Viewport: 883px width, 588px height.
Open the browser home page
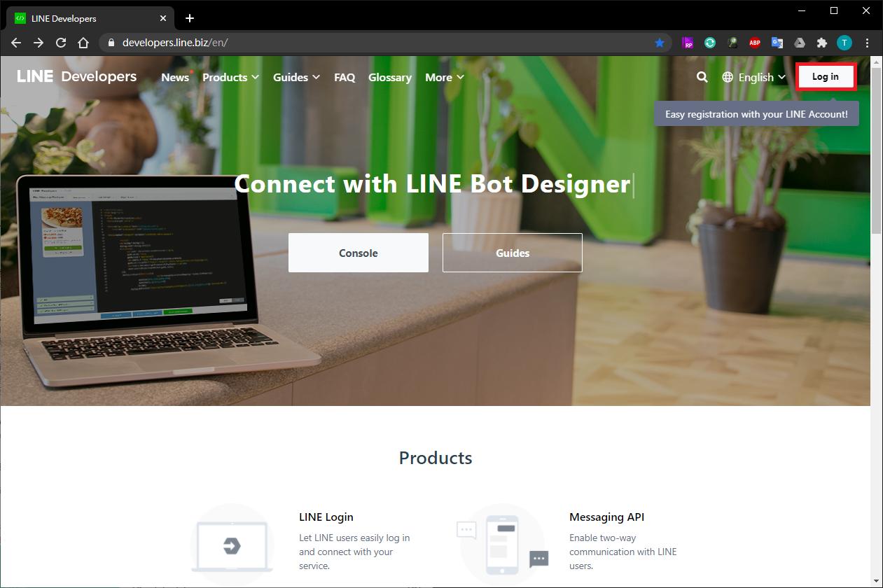(83, 43)
